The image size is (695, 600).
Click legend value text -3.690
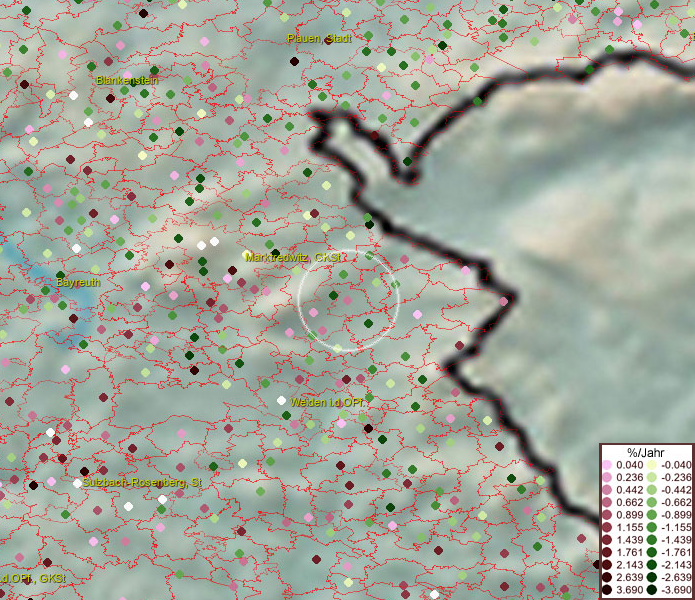[676, 590]
